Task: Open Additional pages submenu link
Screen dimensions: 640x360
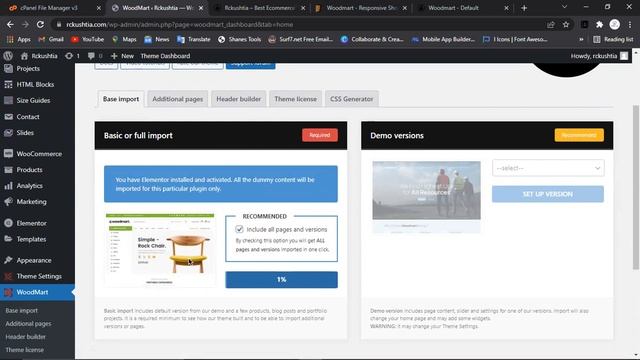Action: tap(29, 324)
